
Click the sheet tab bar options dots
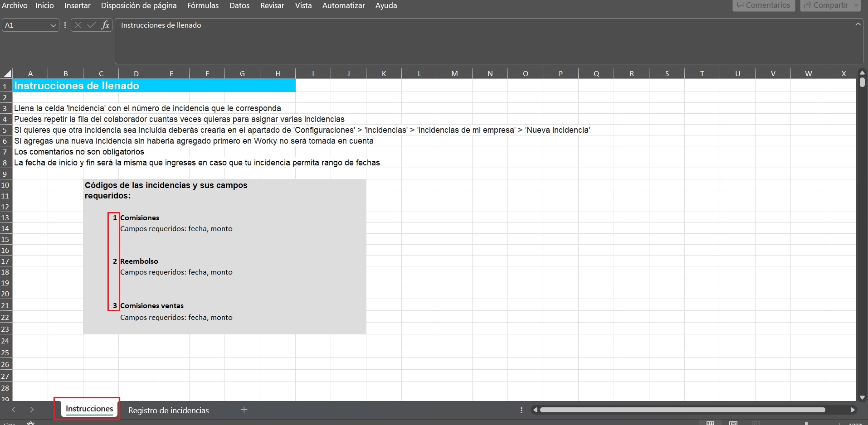[522, 410]
